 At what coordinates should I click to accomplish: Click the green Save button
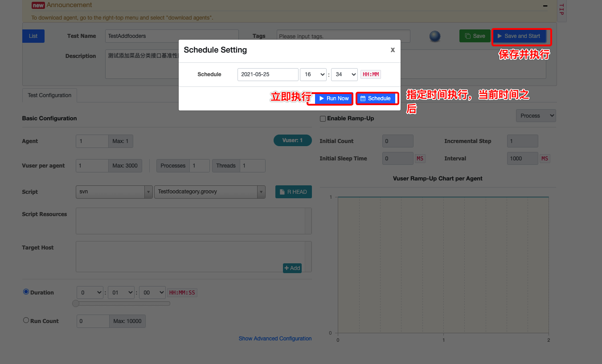point(475,36)
